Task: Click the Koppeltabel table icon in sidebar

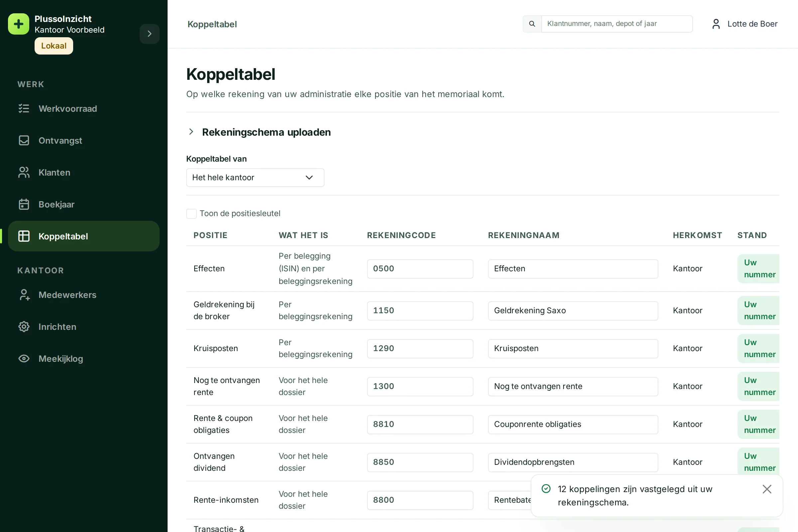Action: [x=24, y=236]
